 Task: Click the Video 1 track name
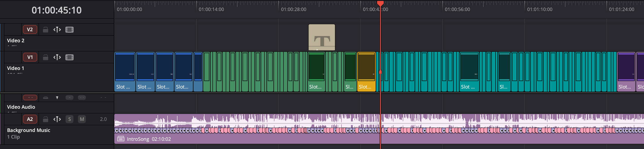(x=15, y=68)
